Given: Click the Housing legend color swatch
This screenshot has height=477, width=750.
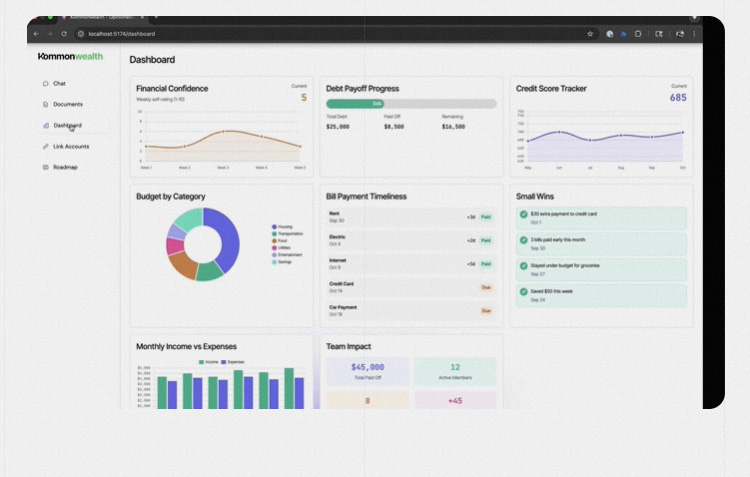Looking at the screenshot, I should (274, 226).
